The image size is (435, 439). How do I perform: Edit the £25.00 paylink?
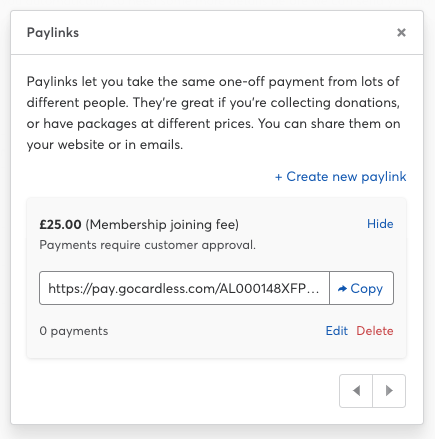(336, 331)
